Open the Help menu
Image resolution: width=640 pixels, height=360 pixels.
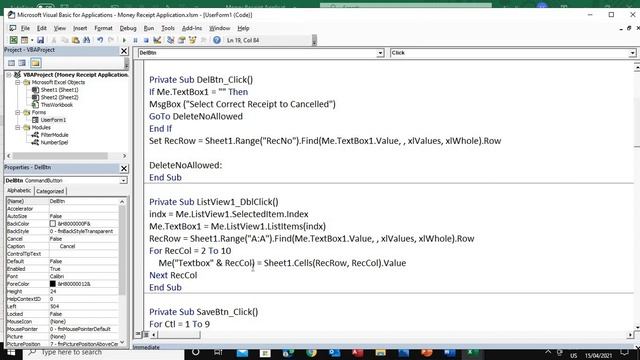[243, 28]
